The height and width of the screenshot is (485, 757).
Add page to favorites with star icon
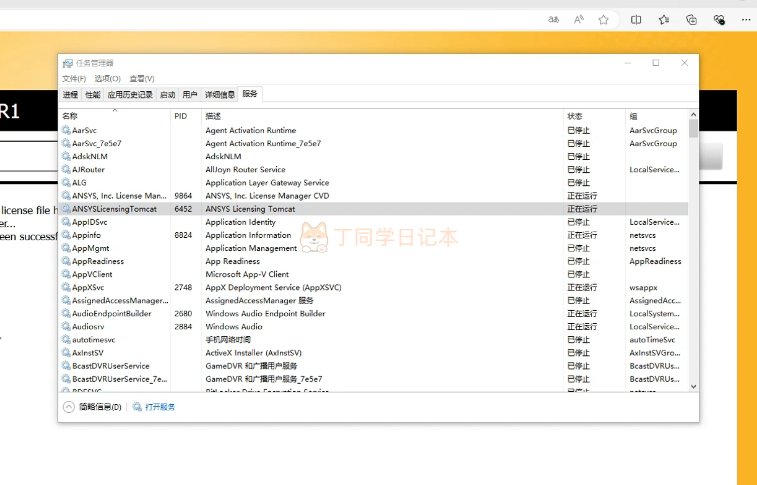click(604, 19)
